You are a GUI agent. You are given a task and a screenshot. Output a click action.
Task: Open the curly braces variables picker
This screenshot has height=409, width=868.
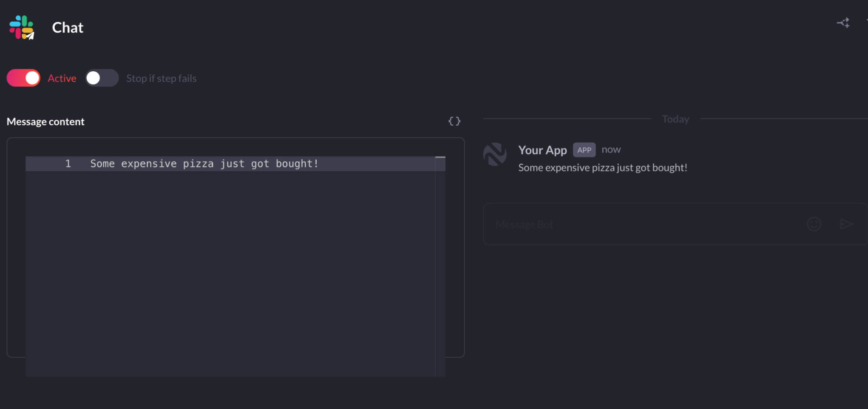click(x=454, y=121)
